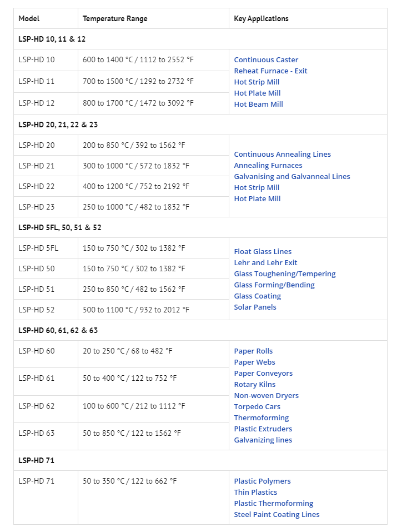Viewport: 397px width, 532px height.
Task: Click the Non-woven Dryers link
Action: pos(266,396)
